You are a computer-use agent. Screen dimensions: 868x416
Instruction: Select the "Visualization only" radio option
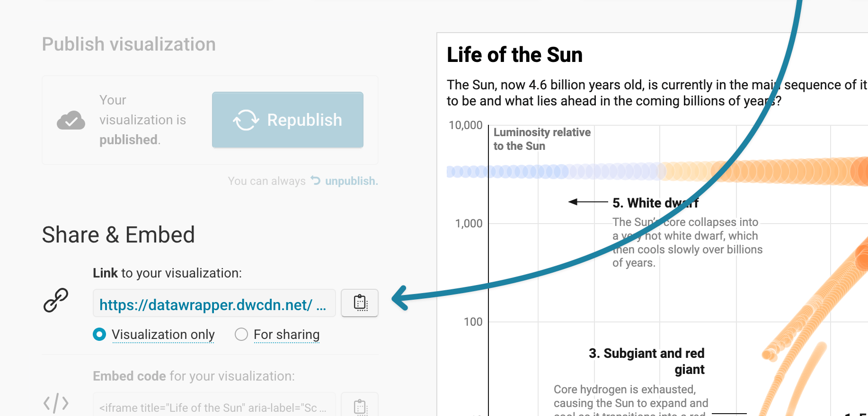point(99,335)
